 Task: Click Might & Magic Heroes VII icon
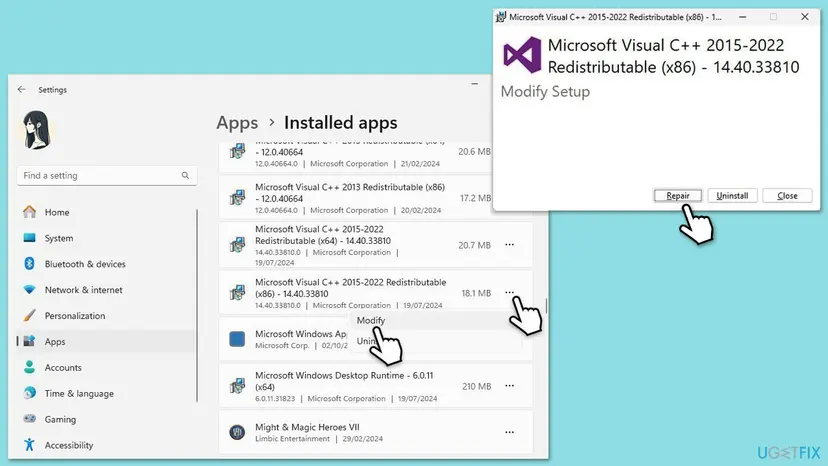click(x=237, y=432)
